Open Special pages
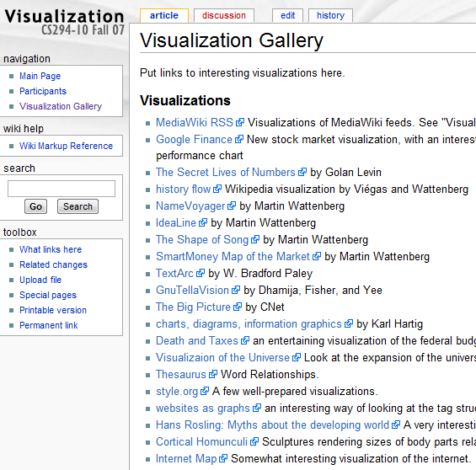Viewport: 476px width, 470px height. point(48,295)
